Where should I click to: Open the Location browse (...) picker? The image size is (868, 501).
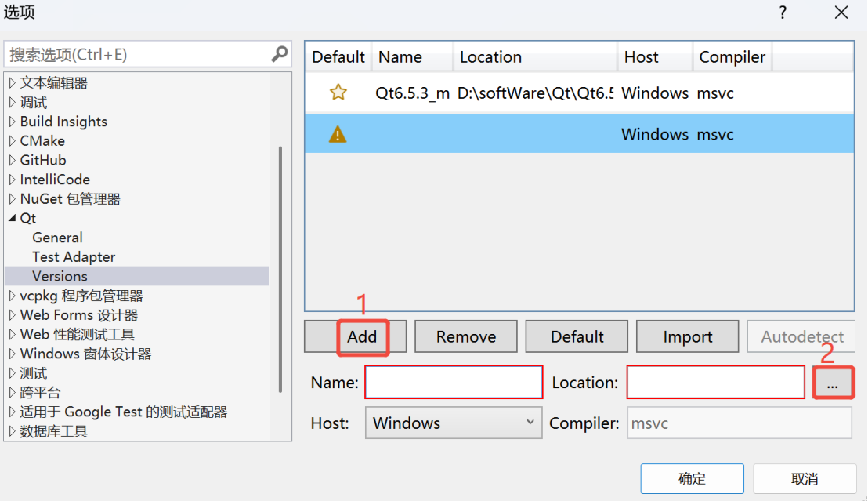[x=834, y=382]
